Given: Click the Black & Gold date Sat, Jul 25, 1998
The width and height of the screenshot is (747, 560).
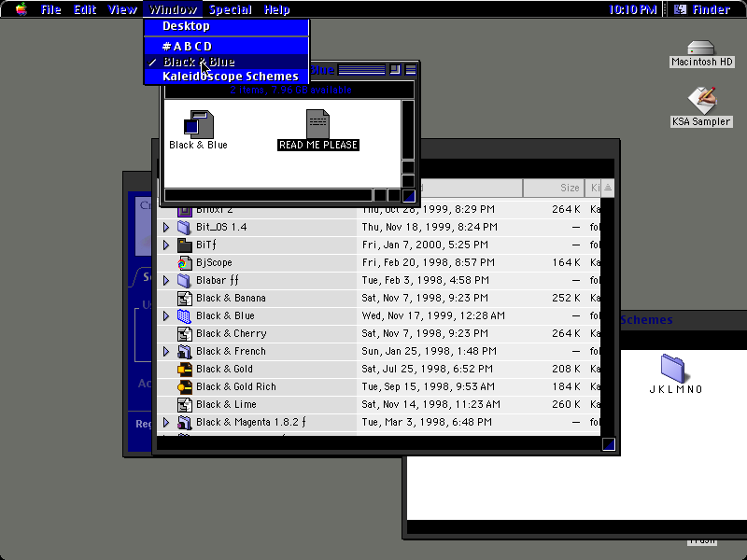Looking at the screenshot, I should click(427, 369).
